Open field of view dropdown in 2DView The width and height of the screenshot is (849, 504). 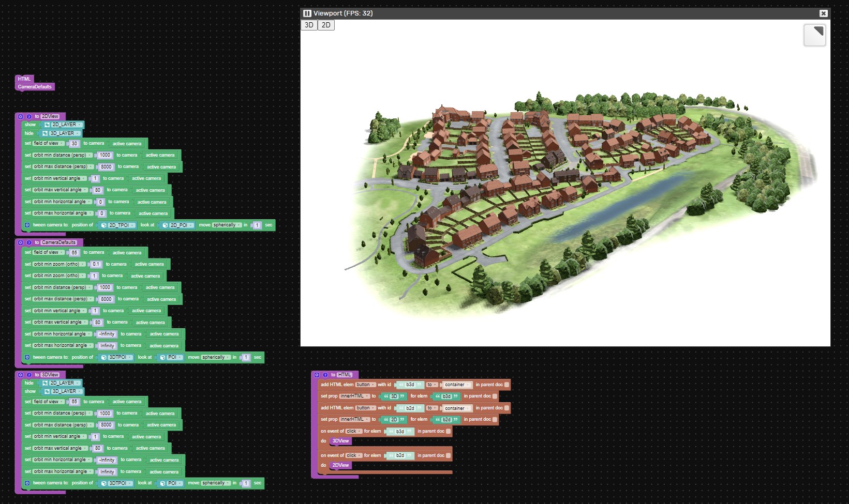click(x=49, y=144)
